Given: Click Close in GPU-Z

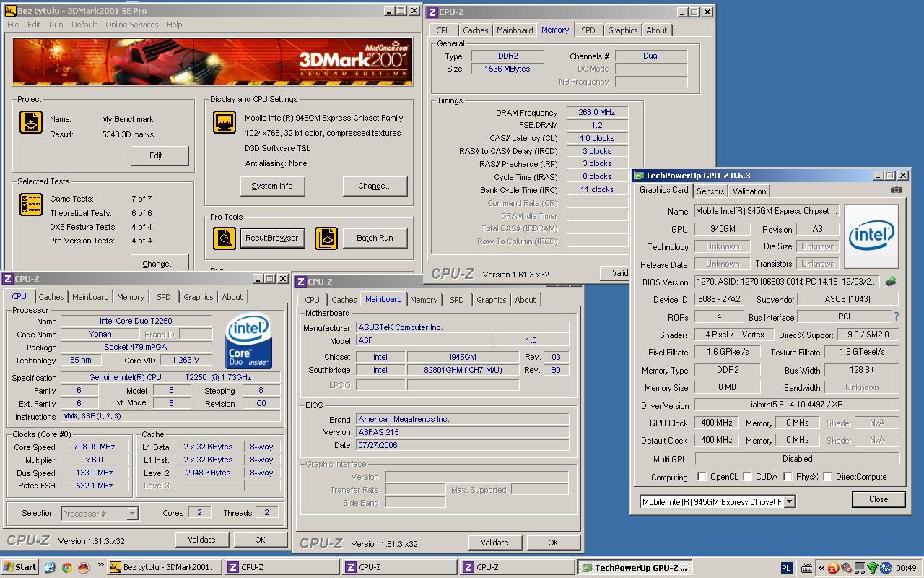Looking at the screenshot, I should click(x=879, y=499).
